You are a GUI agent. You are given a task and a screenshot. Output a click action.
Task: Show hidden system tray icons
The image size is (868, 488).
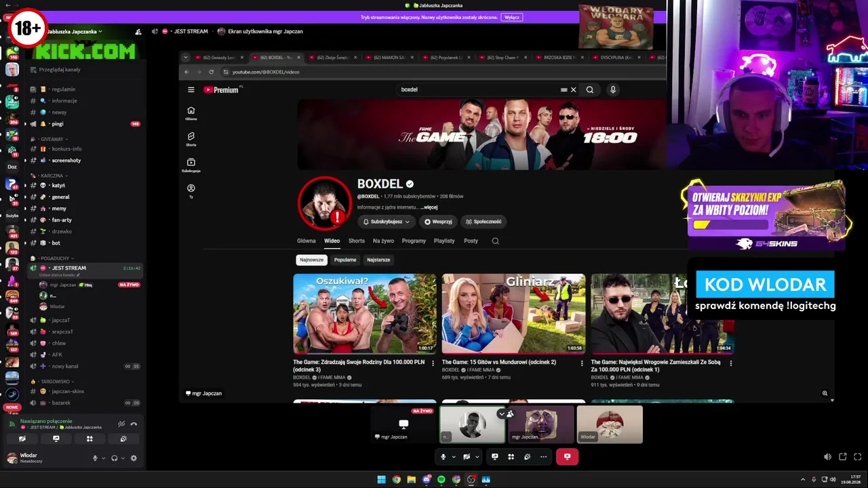pyautogui.click(x=803, y=480)
